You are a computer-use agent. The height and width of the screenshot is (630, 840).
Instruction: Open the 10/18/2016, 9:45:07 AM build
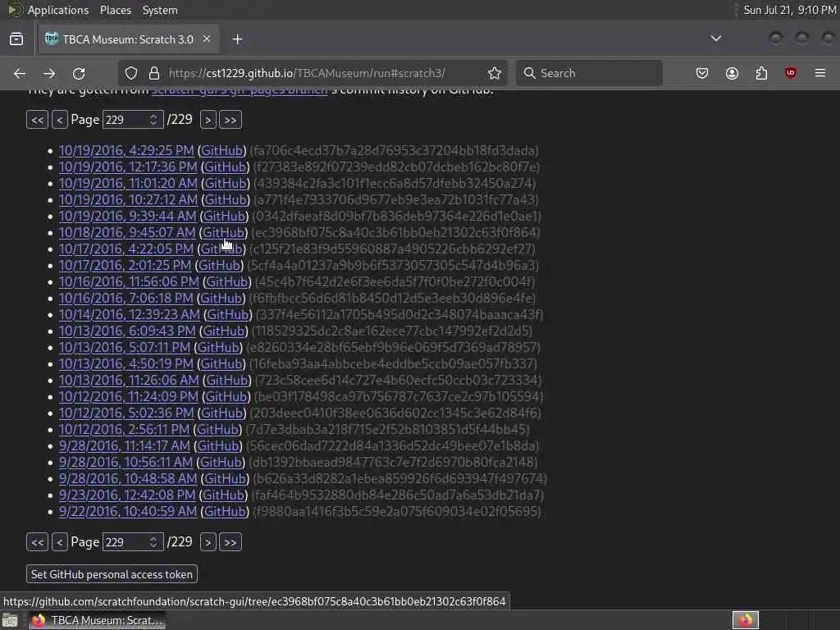(127, 232)
